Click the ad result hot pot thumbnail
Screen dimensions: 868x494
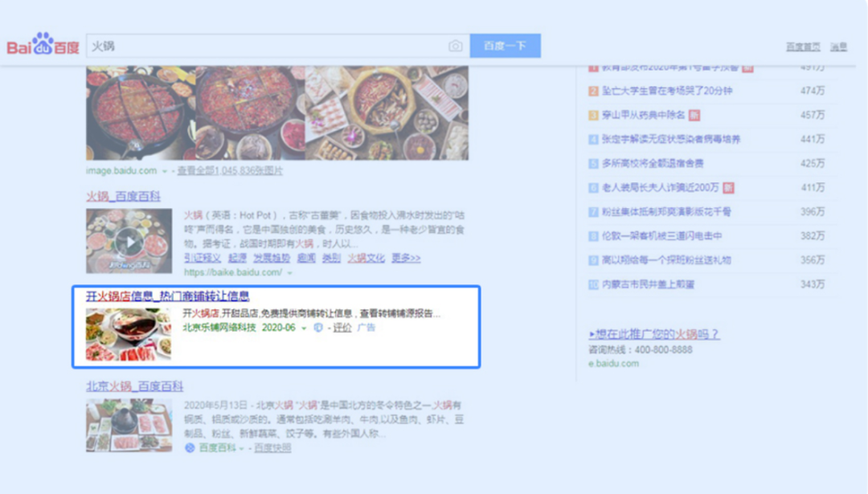[x=129, y=335]
